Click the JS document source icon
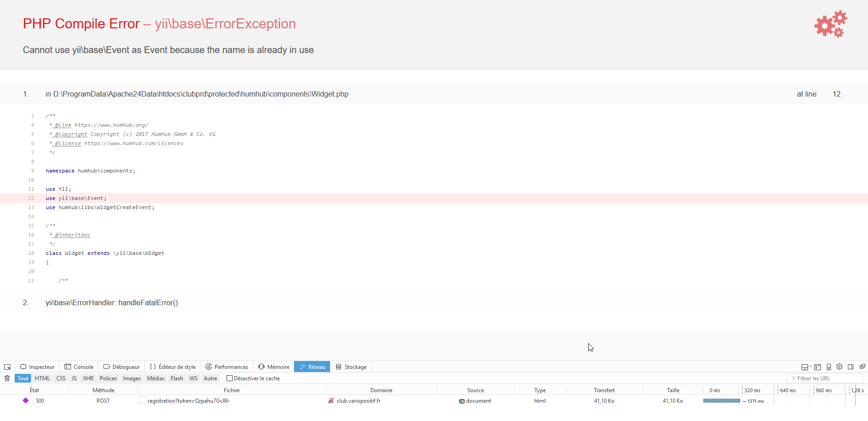Viewport: 868px width, 421px height. coord(462,401)
